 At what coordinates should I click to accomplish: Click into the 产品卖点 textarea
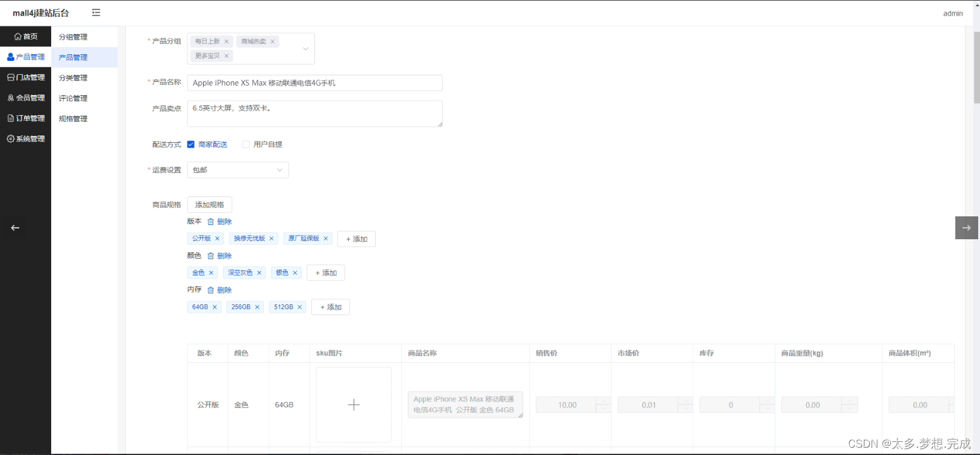315,114
